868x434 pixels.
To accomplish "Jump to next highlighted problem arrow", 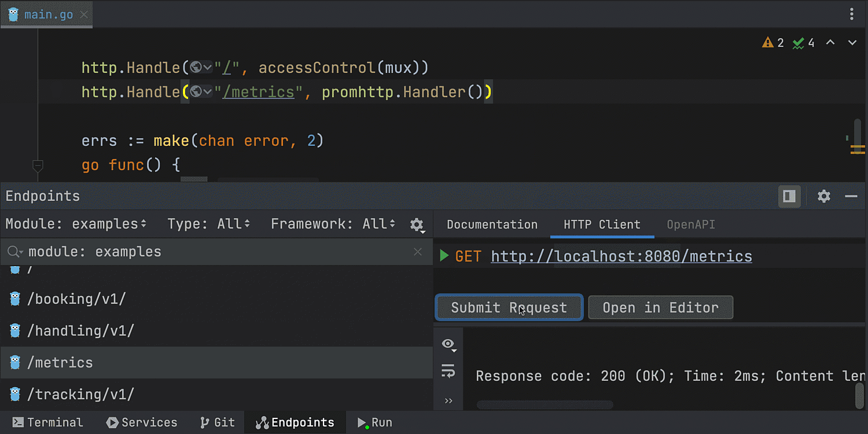I will (x=852, y=43).
